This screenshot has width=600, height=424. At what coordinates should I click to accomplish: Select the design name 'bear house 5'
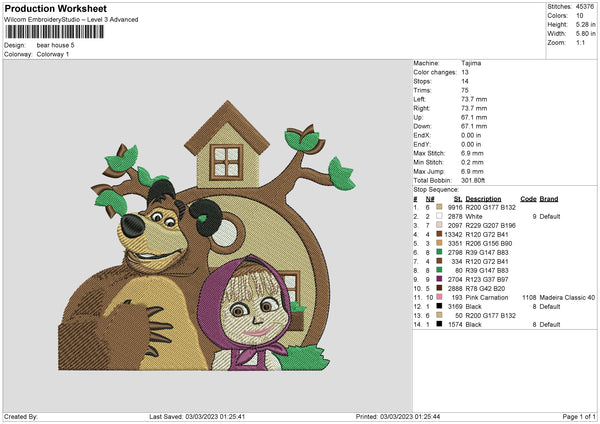pyautogui.click(x=55, y=45)
